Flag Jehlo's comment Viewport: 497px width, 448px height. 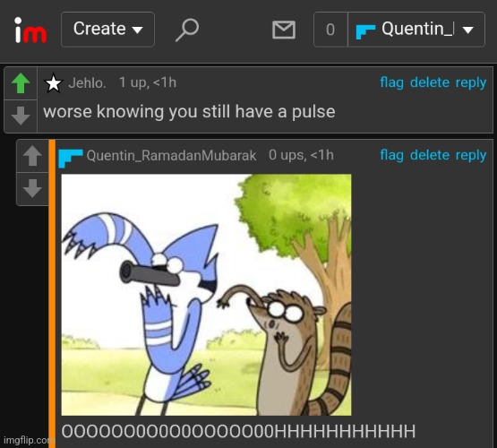(391, 82)
